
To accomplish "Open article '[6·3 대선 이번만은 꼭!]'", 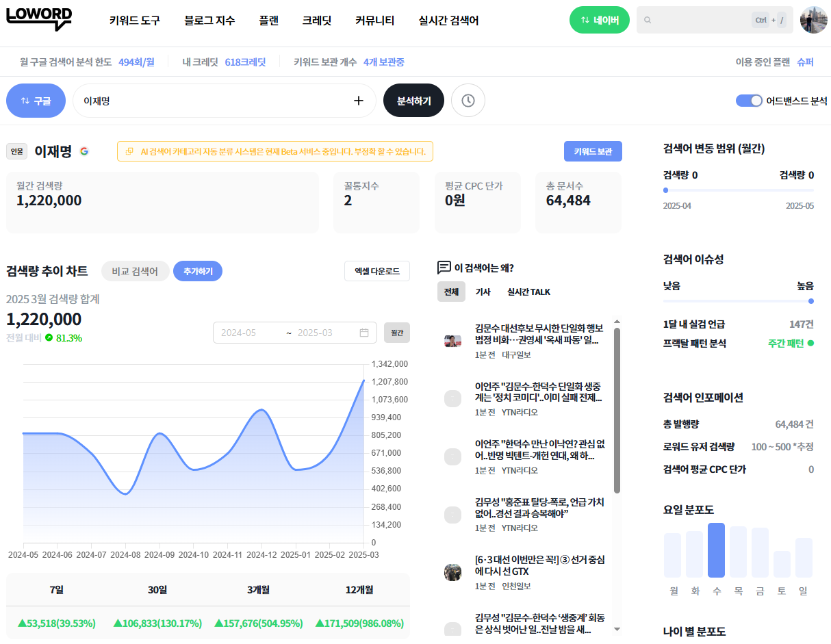I will tap(539, 565).
